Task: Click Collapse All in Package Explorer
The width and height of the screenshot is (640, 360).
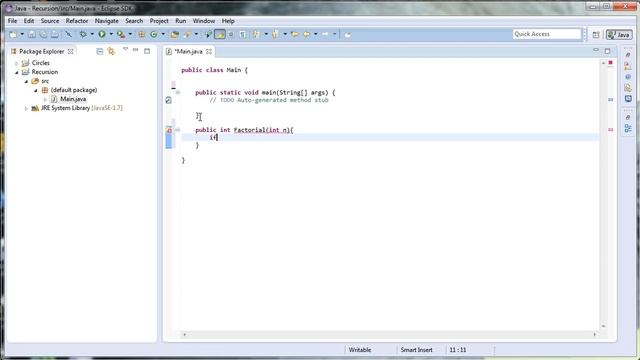Action: 100,51
